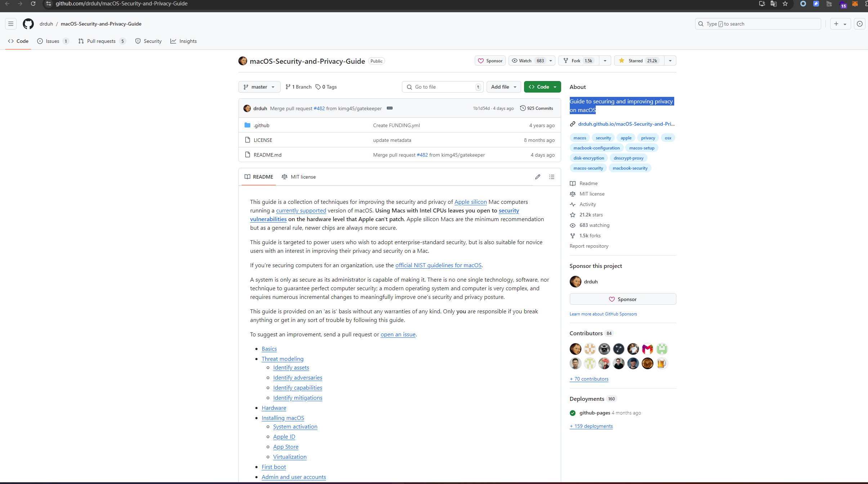
Task: Click the Mastodon-style M contributor avatar
Action: coord(647,349)
